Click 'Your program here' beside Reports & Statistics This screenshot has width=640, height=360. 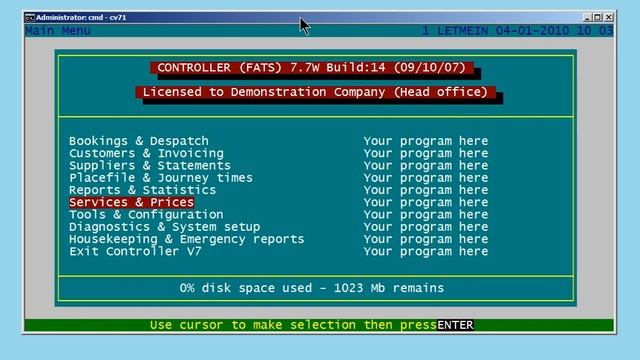426,190
